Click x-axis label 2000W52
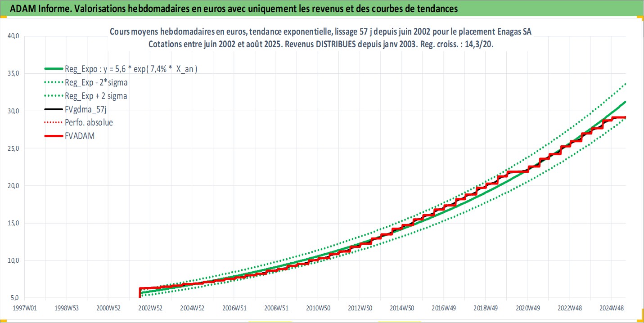 click(x=108, y=308)
